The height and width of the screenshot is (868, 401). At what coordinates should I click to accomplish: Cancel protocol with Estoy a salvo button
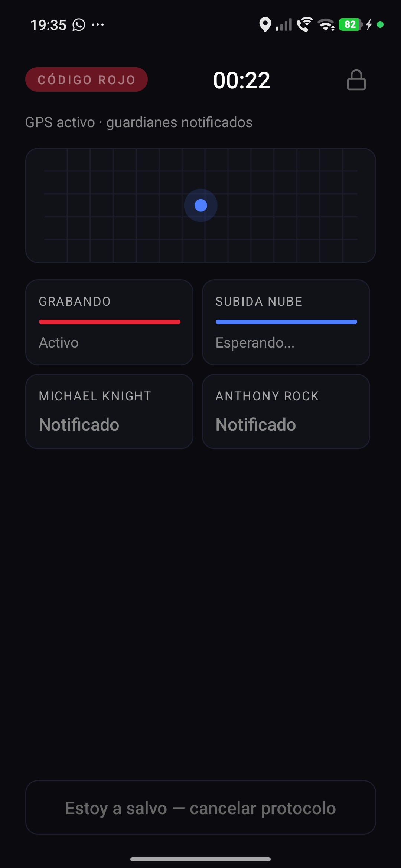(x=200, y=808)
